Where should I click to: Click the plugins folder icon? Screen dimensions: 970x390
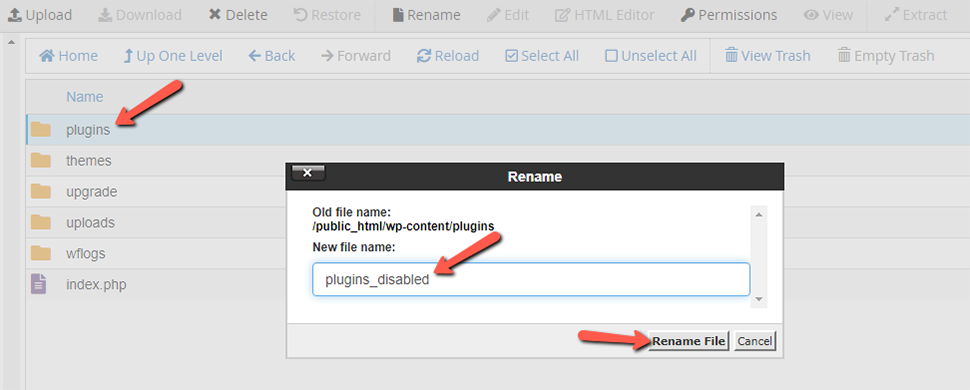(x=41, y=129)
